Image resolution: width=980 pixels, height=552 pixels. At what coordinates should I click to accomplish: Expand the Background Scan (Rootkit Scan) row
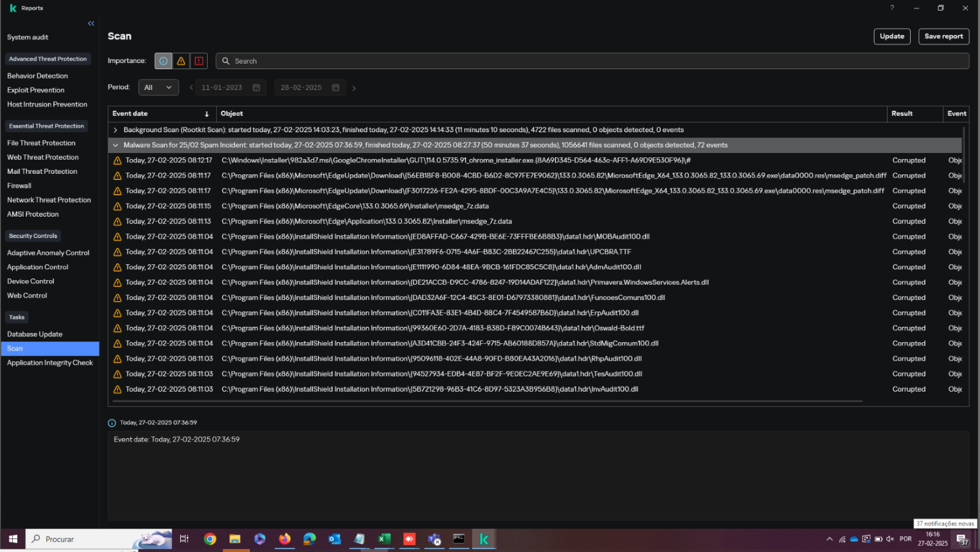(x=115, y=130)
